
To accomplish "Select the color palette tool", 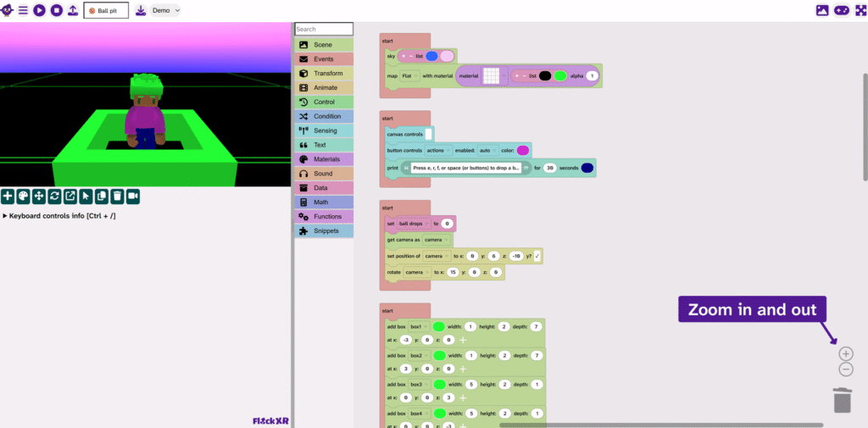I will [x=23, y=196].
